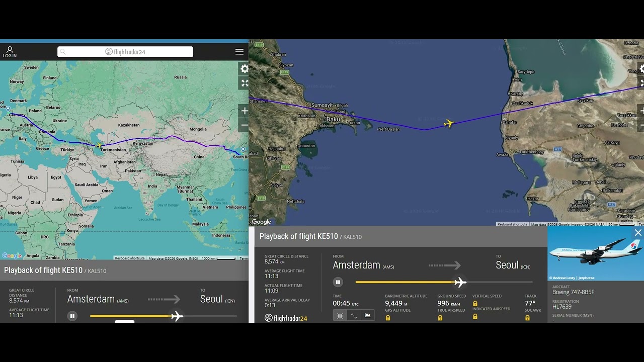Zoom in on the left map
The image size is (644, 362).
point(245,111)
